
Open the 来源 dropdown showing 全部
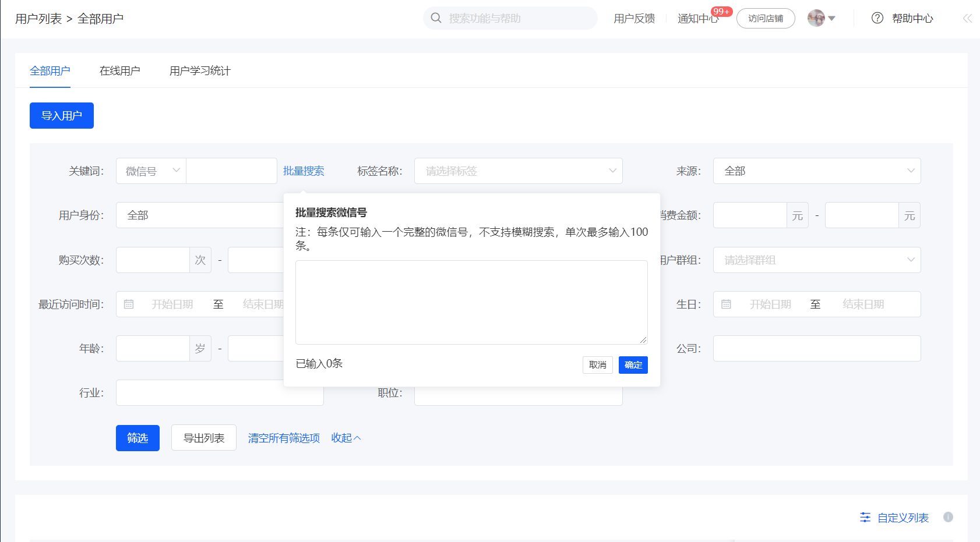click(817, 171)
